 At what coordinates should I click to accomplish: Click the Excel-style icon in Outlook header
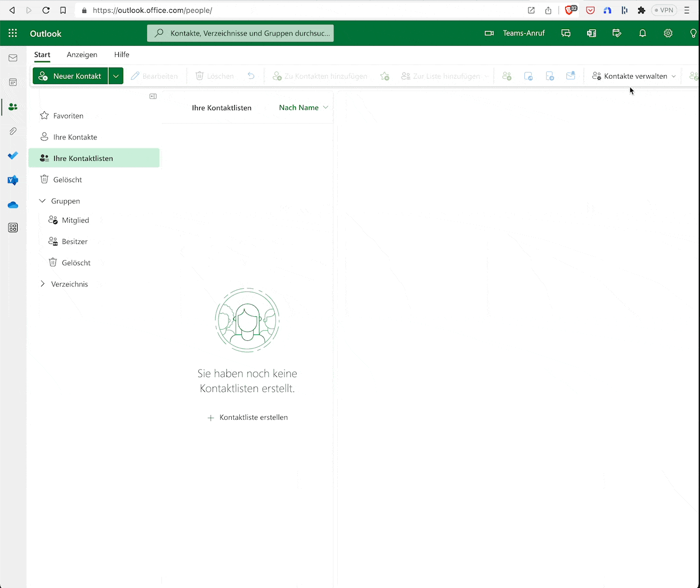[x=591, y=34]
